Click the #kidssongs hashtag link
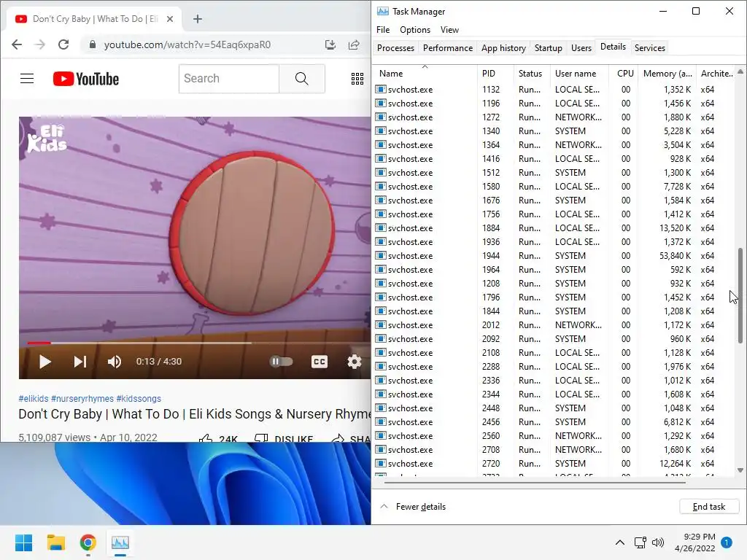Image resolution: width=747 pixels, height=560 pixels. click(139, 399)
